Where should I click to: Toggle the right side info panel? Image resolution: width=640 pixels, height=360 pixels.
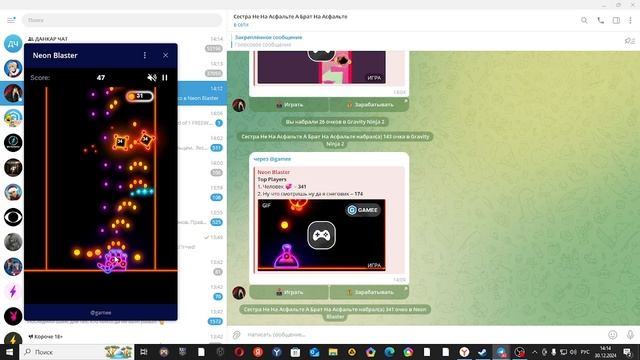pos(616,20)
